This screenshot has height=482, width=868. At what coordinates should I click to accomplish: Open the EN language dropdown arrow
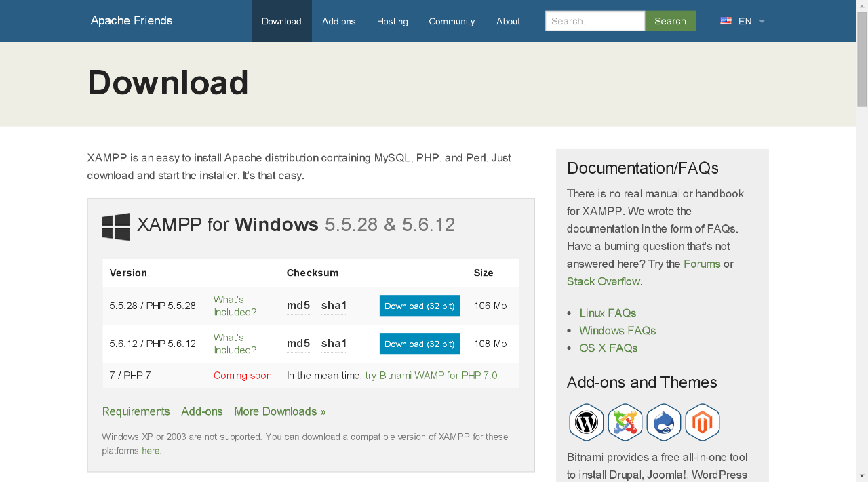[x=762, y=21]
